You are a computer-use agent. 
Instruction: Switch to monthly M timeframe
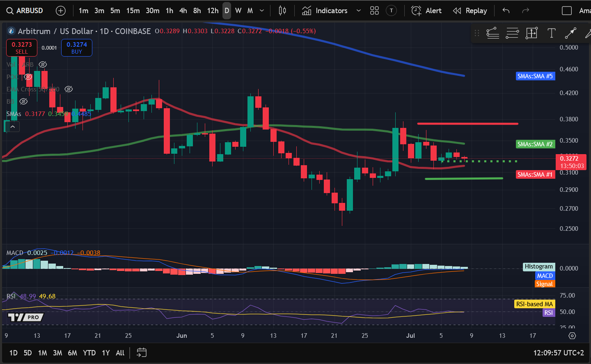pyautogui.click(x=250, y=11)
